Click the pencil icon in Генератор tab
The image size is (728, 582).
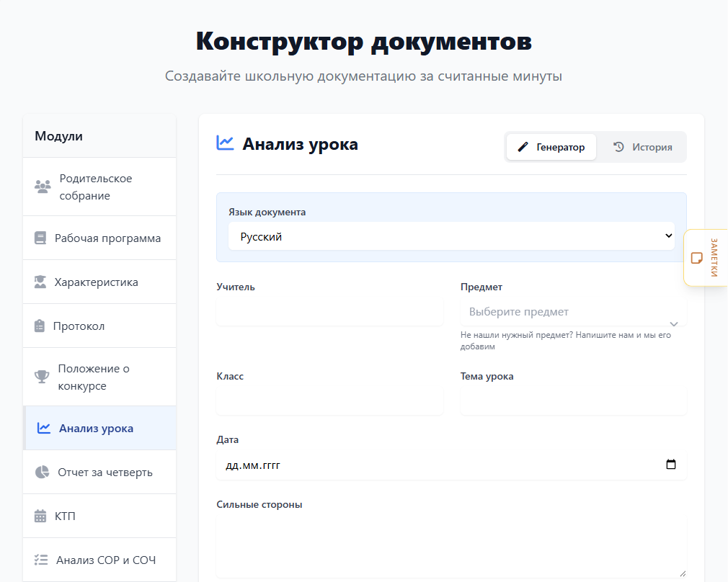coord(523,147)
